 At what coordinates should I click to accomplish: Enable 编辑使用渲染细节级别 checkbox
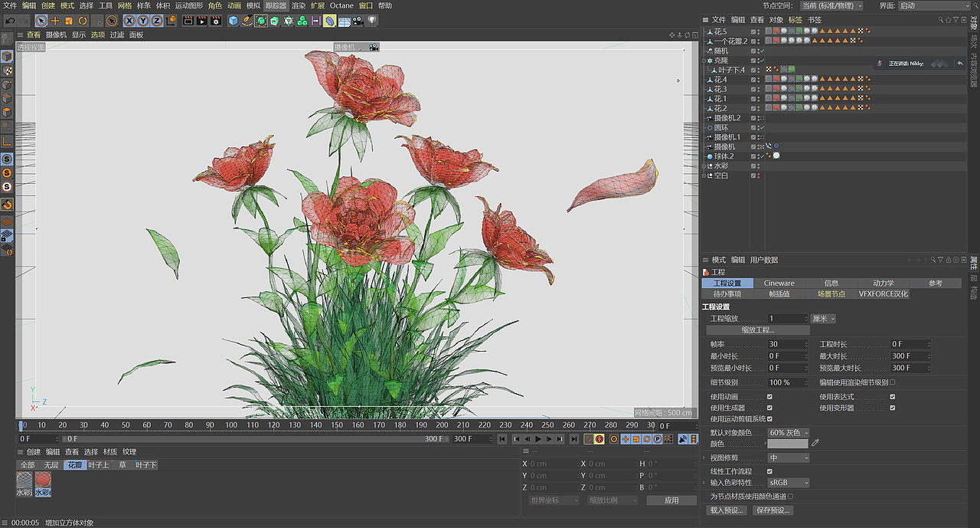(x=893, y=382)
